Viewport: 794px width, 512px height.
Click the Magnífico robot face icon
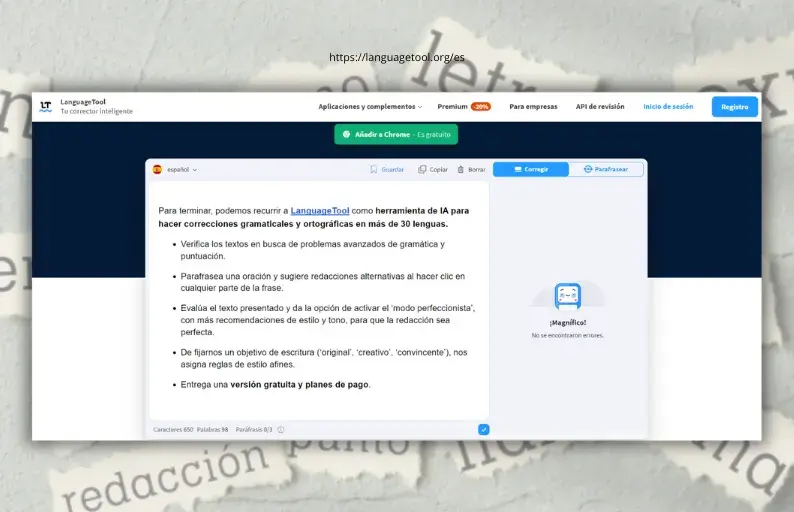click(567, 296)
